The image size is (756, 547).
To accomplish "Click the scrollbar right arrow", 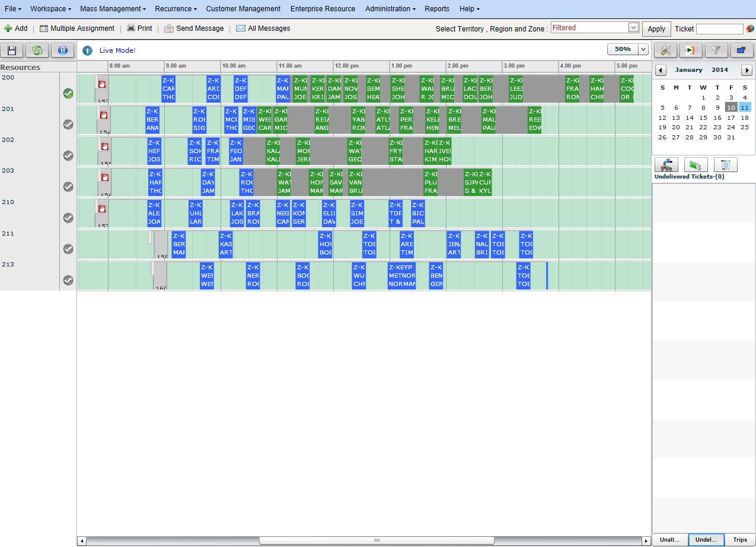I will click(646, 540).
